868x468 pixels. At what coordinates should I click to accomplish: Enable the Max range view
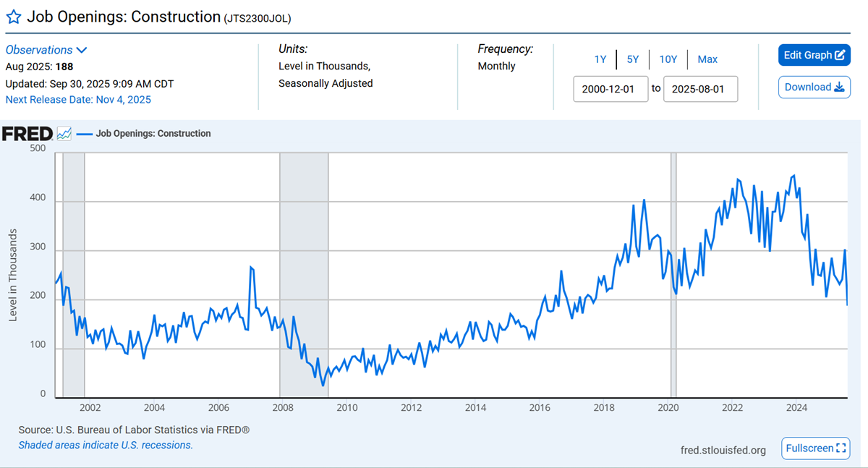[x=707, y=59]
